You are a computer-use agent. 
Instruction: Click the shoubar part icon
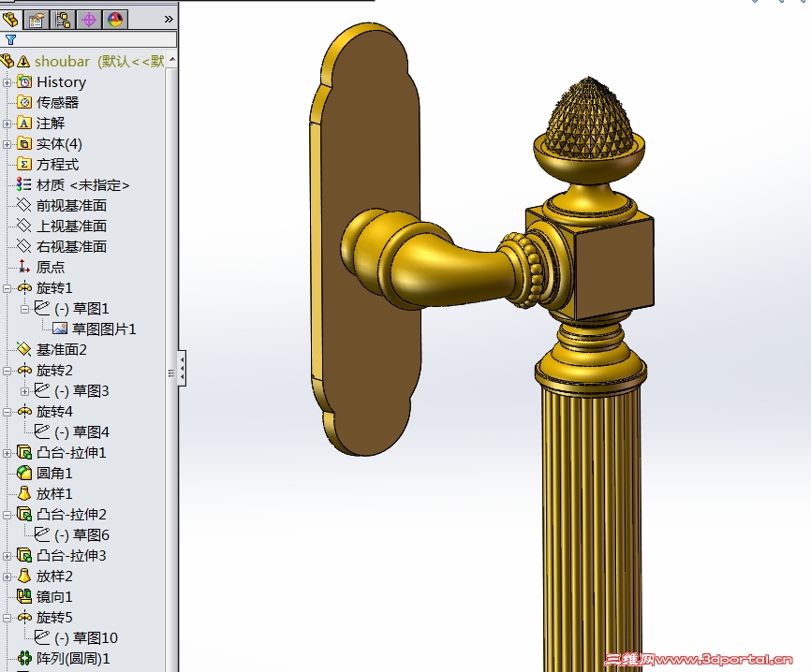click(x=7, y=62)
